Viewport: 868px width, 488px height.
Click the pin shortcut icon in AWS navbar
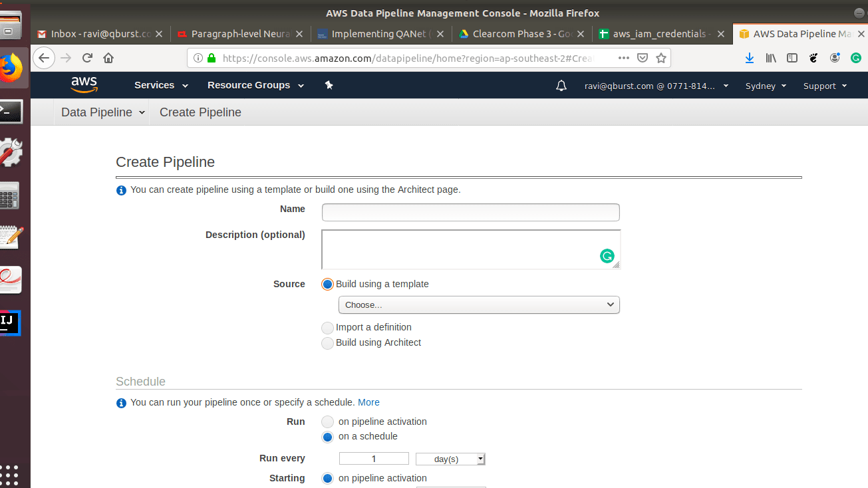[329, 85]
